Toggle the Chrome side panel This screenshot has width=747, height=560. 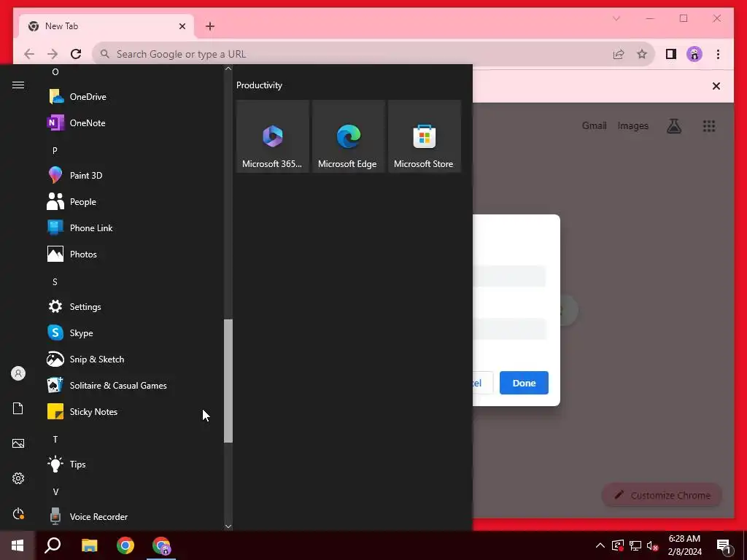point(671,54)
